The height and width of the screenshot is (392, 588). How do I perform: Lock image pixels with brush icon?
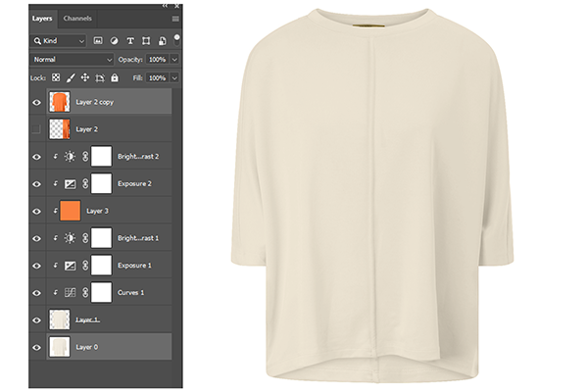(71, 77)
